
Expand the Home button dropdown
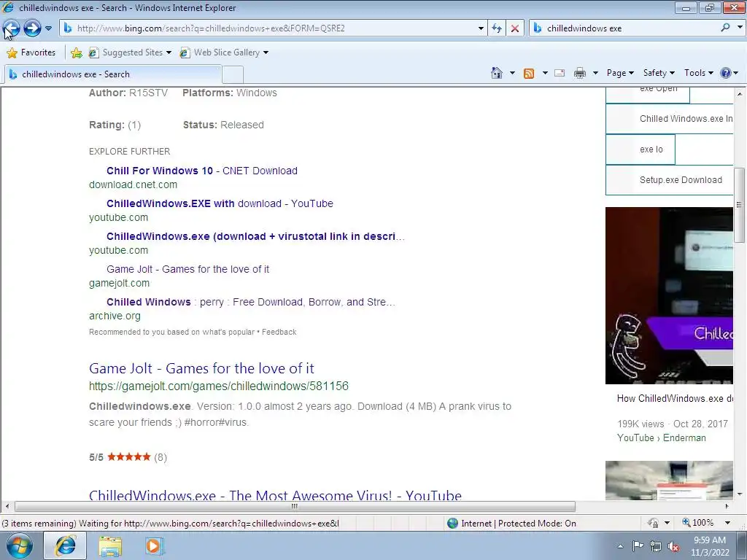pyautogui.click(x=512, y=73)
